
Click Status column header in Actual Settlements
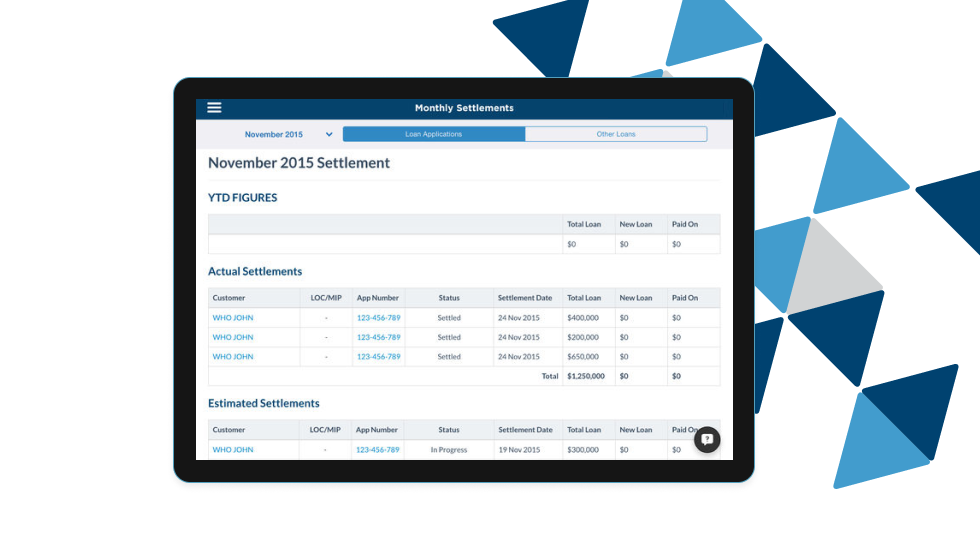449,298
